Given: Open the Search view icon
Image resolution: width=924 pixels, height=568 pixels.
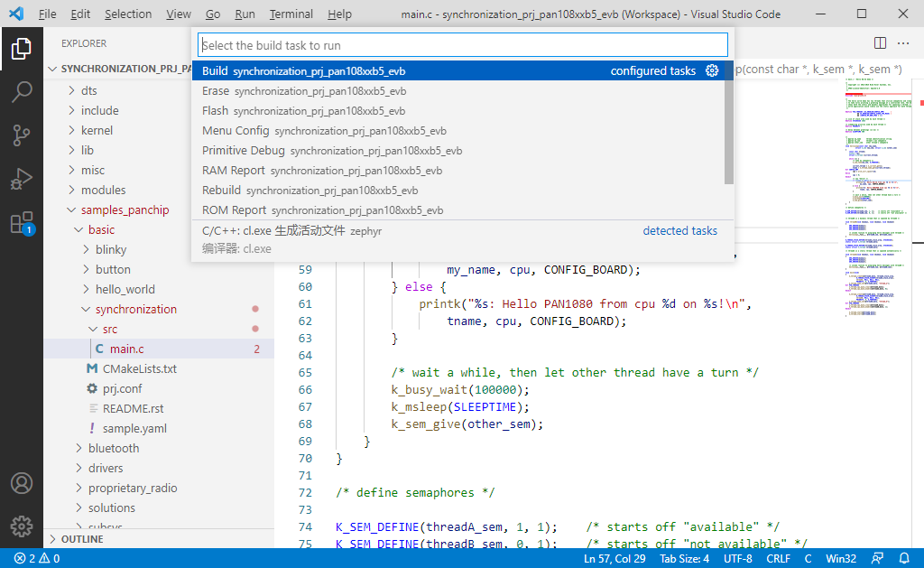Looking at the screenshot, I should [22, 91].
